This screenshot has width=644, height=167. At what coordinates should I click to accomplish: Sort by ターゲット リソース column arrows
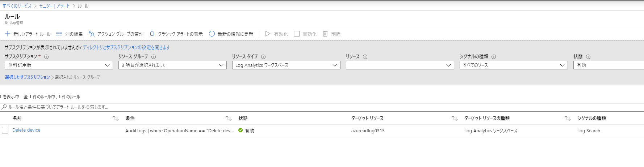coord(455,119)
